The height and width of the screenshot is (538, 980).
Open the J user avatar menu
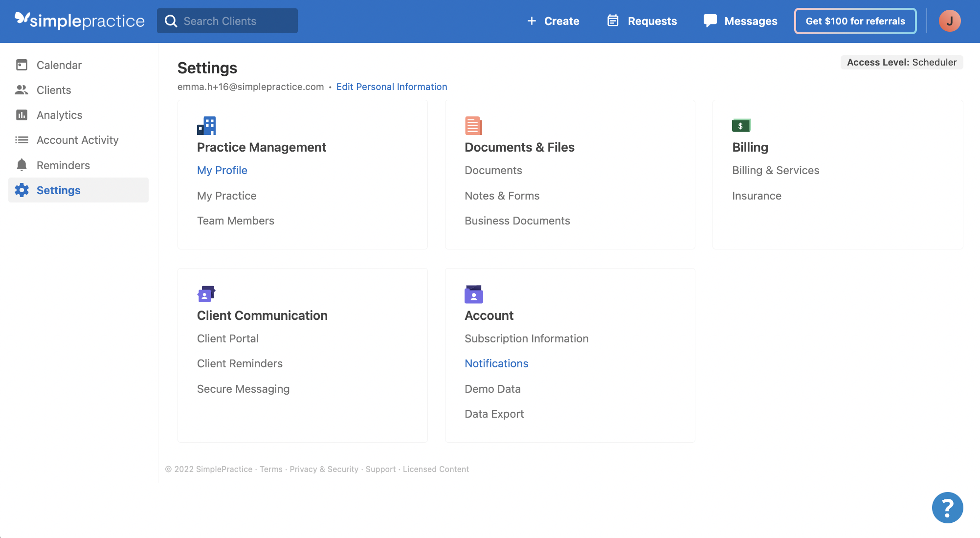pos(950,21)
